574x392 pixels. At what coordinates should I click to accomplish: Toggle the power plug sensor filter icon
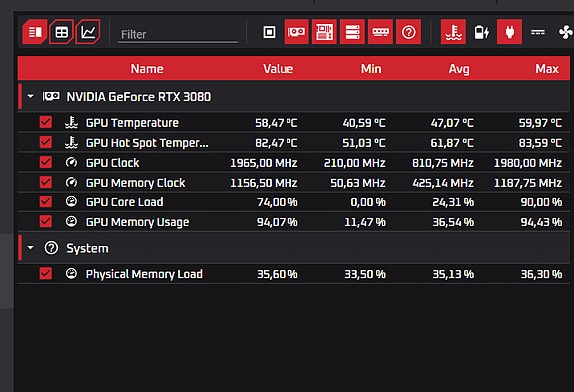(x=509, y=32)
